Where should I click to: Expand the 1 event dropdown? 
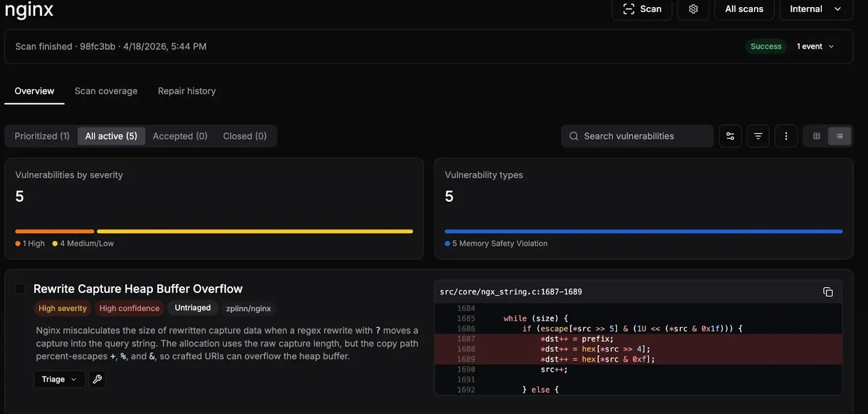(815, 47)
